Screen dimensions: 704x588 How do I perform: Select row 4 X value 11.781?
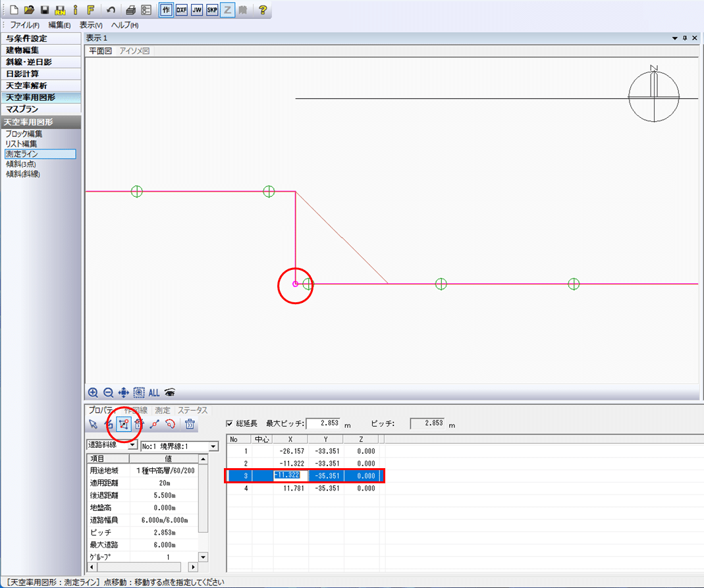290,489
